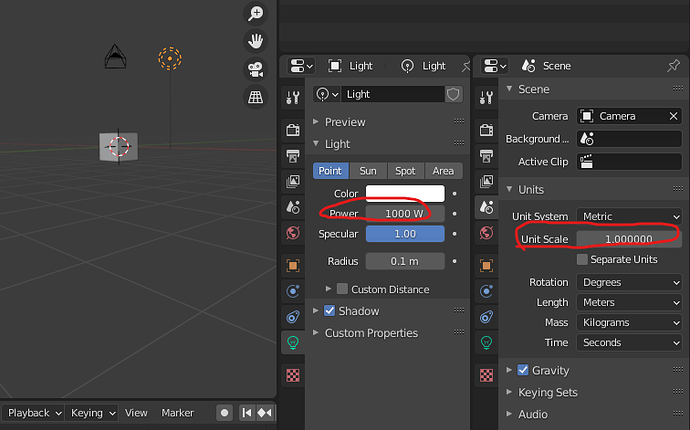The width and height of the screenshot is (690, 430).
Task: Open Scene editor type dropdown
Action: pos(495,66)
